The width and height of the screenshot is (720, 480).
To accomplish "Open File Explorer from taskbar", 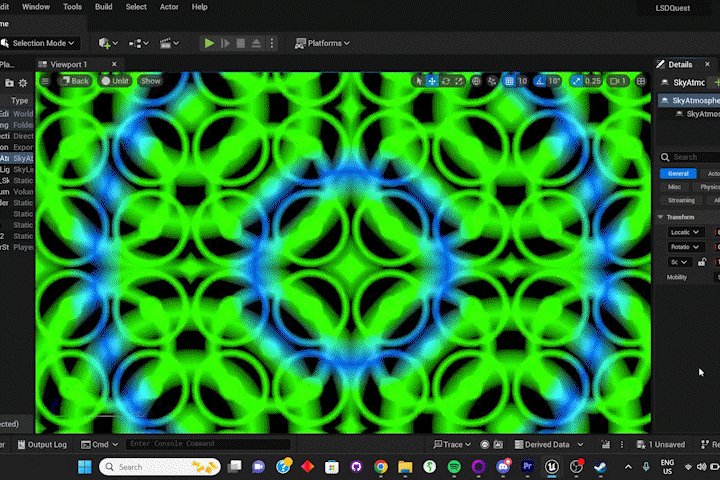I will click(405, 467).
